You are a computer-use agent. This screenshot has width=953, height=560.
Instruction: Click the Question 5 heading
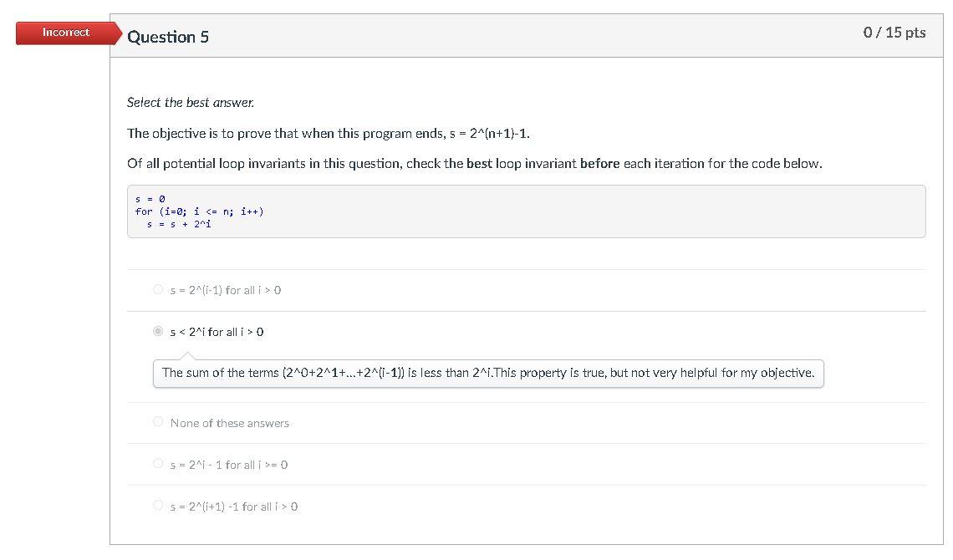[168, 37]
